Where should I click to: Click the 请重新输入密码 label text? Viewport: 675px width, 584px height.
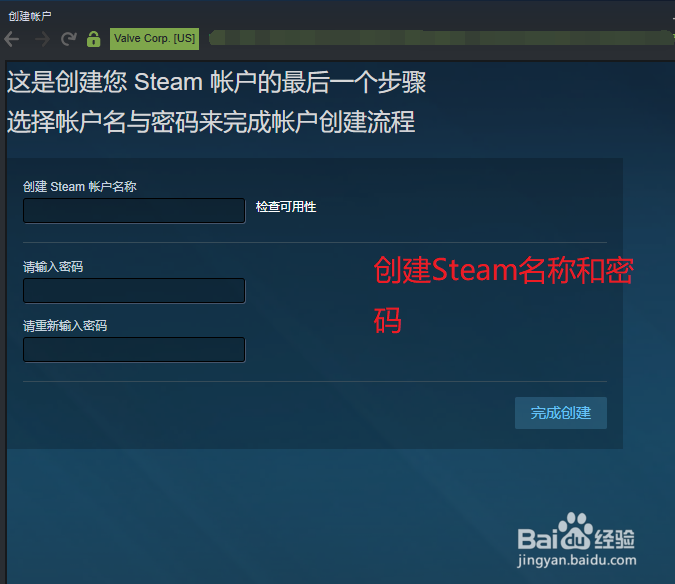65,326
